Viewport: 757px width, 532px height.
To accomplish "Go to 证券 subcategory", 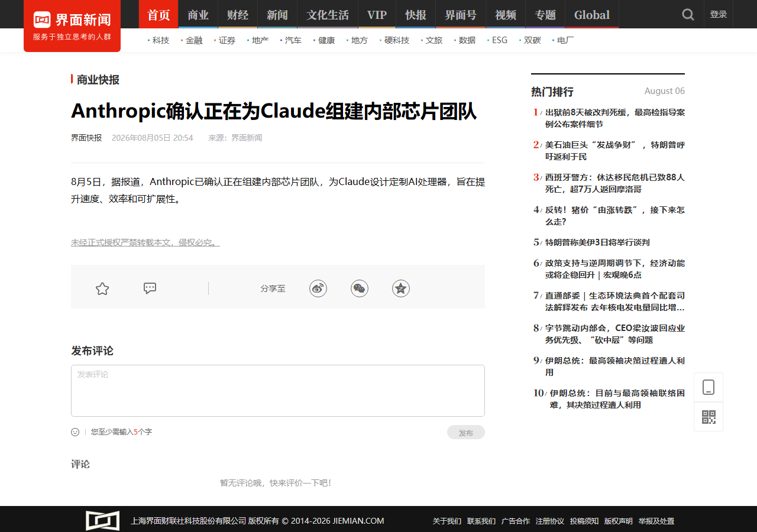I will 227,40.
